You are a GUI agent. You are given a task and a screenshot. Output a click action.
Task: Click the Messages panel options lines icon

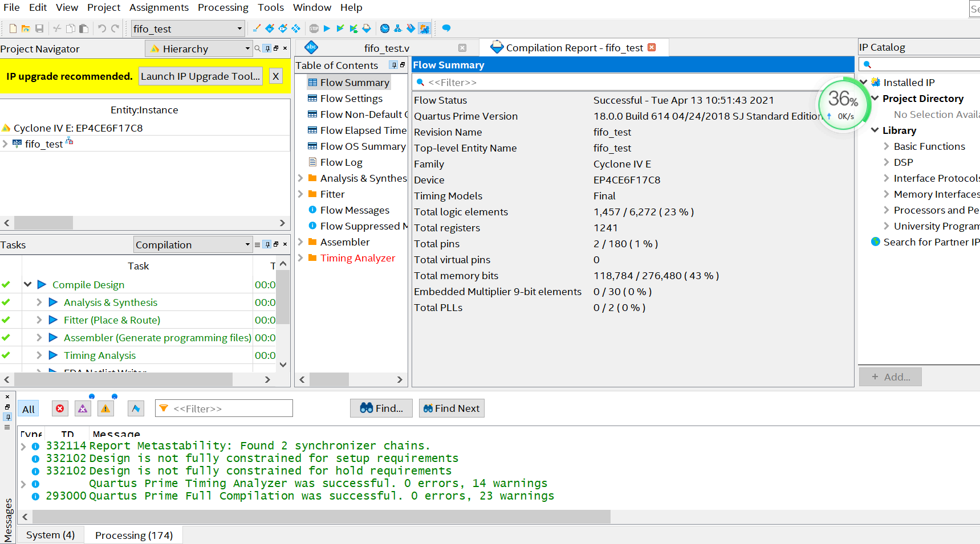click(x=7, y=427)
